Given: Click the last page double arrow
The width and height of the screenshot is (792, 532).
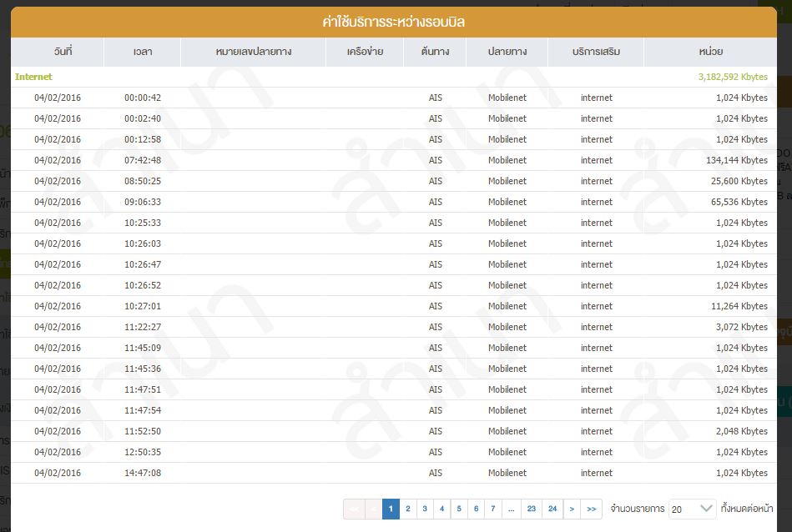Looking at the screenshot, I should [592, 509].
